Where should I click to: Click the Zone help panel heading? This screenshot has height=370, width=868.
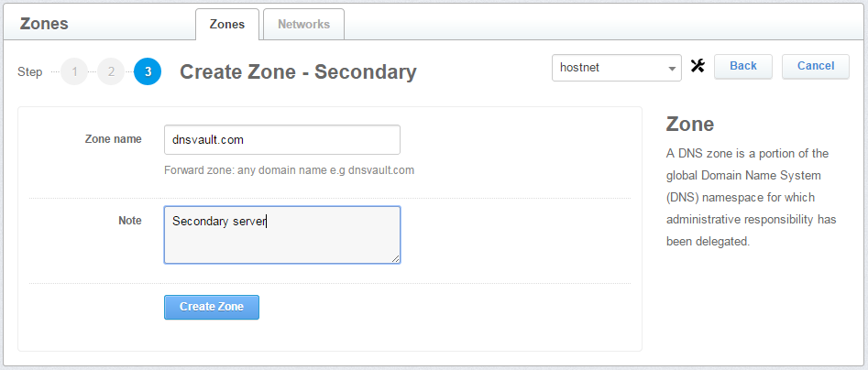(x=690, y=124)
